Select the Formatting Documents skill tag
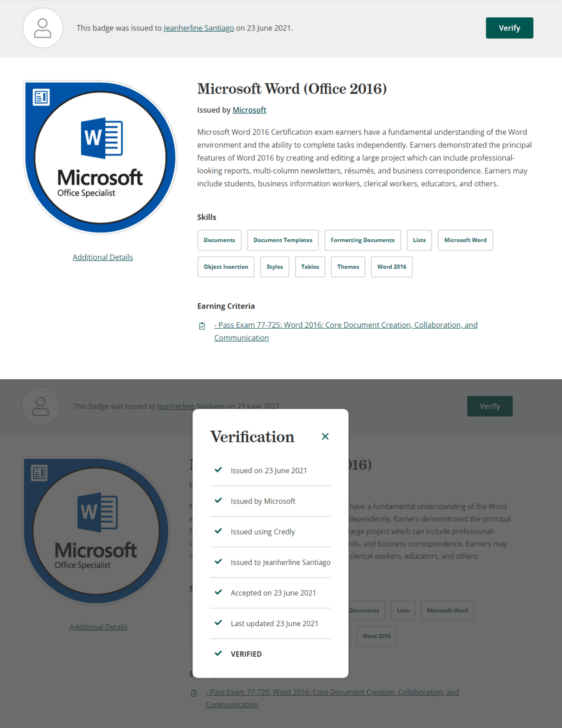 362,240
